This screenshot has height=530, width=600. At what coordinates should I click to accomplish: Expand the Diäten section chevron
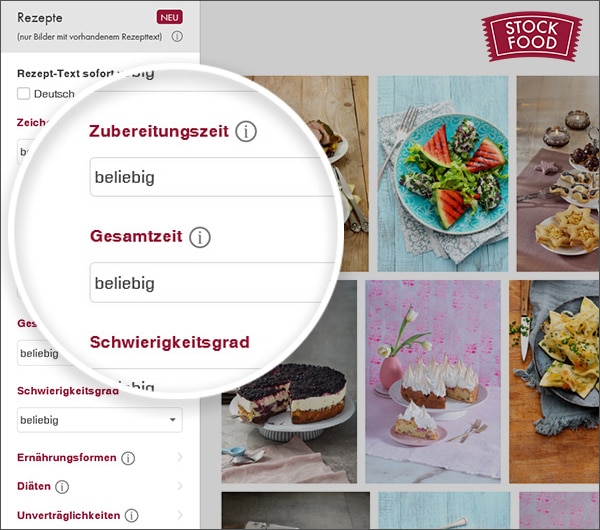pyautogui.click(x=179, y=486)
